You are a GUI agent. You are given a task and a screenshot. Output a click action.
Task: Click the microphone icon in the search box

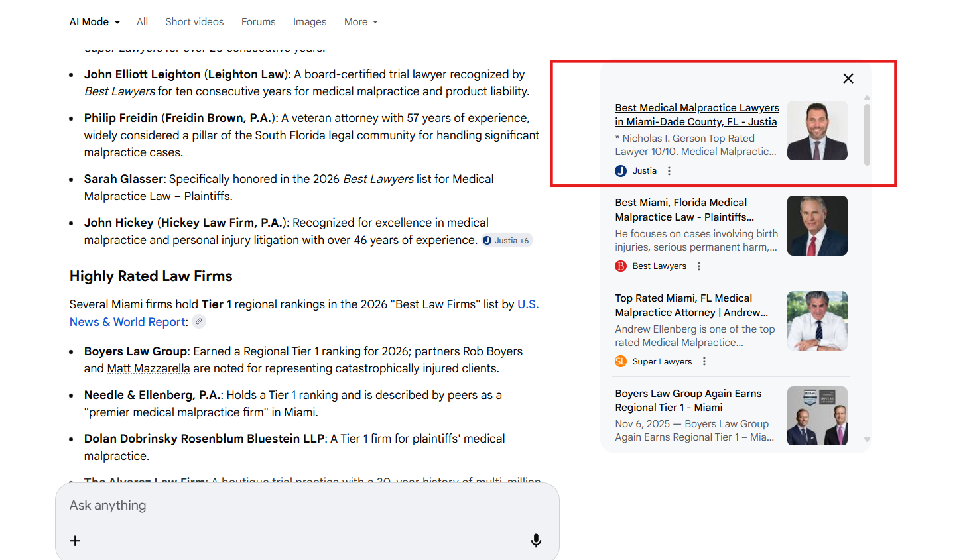click(x=536, y=540)
